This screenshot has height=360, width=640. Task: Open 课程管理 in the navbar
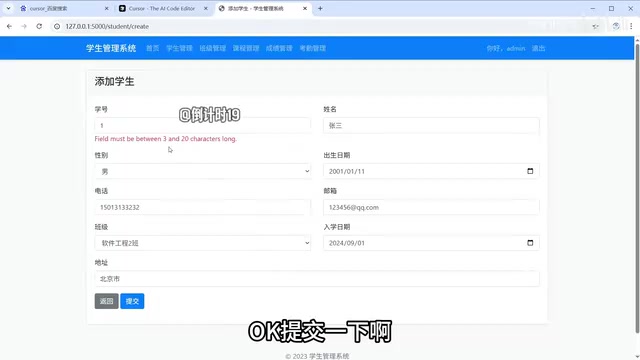[246, 48]
